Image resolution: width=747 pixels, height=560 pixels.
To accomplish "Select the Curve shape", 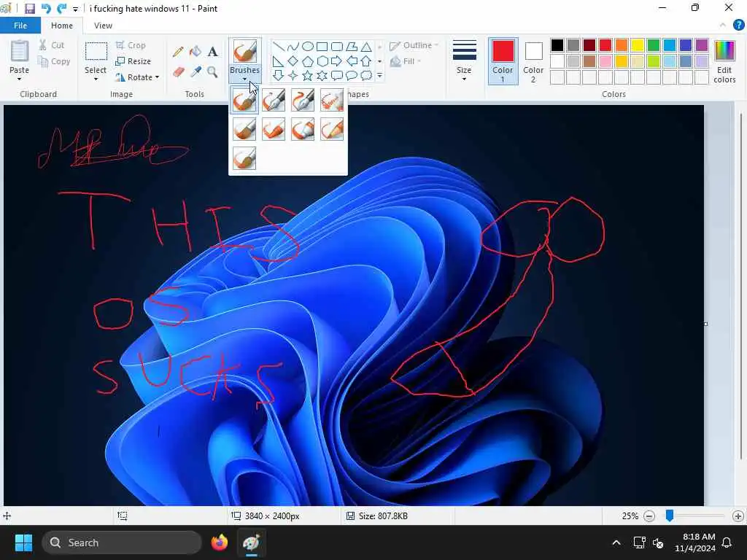I will click(x=293, y=46).
